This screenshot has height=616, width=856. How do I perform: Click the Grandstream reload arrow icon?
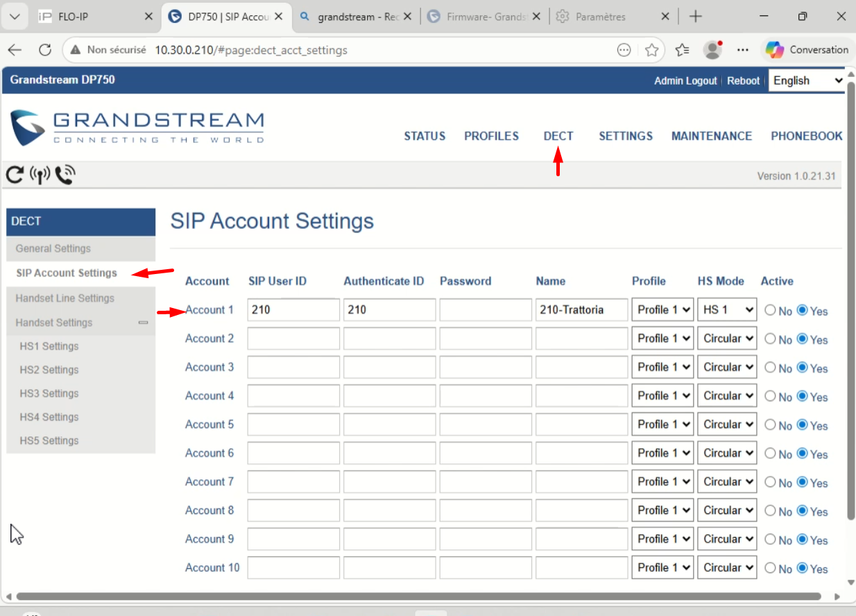[15, 176]
